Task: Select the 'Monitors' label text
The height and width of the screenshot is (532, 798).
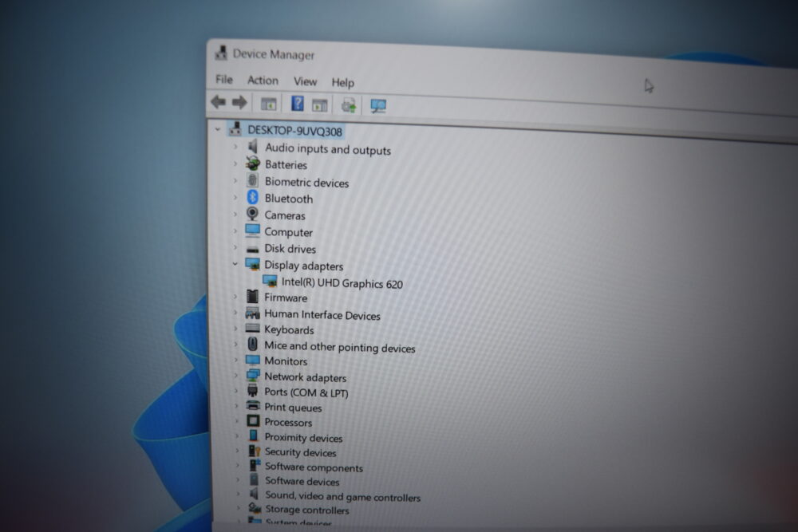Action: point(286,361)
